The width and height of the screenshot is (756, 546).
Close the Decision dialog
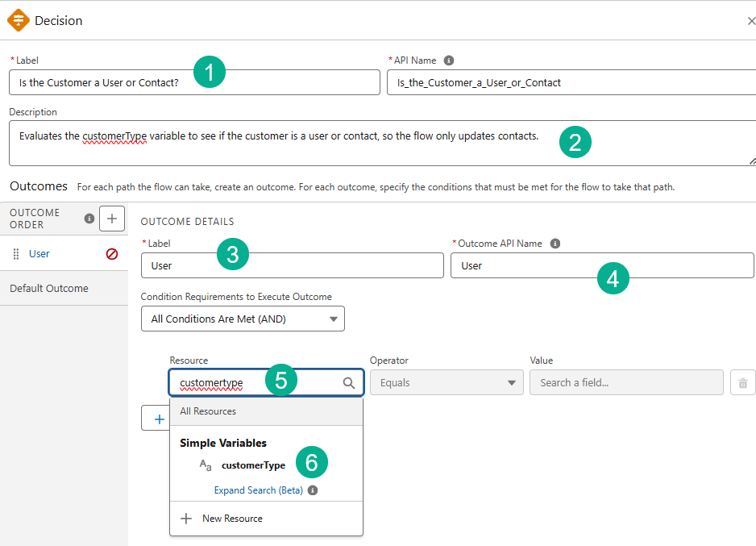click(751, 21)
